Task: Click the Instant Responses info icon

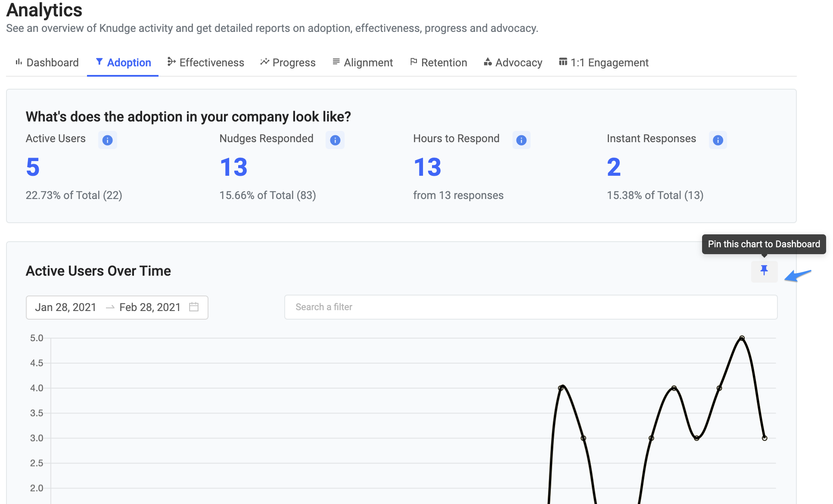Action: pos(718,140)
